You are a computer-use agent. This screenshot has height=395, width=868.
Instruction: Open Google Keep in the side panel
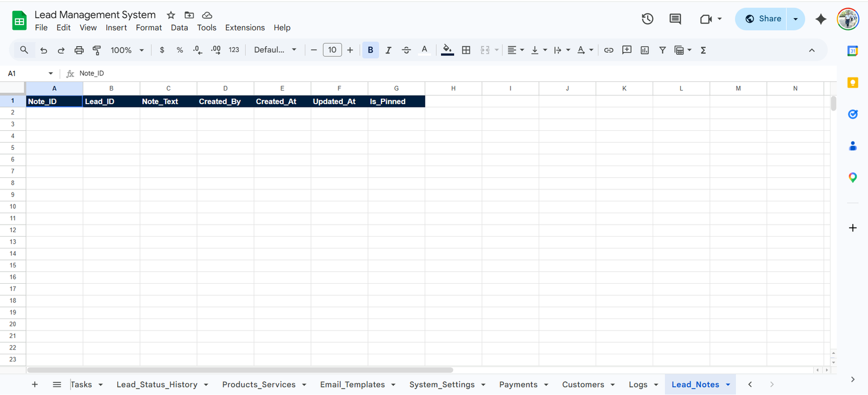point(853,82)
